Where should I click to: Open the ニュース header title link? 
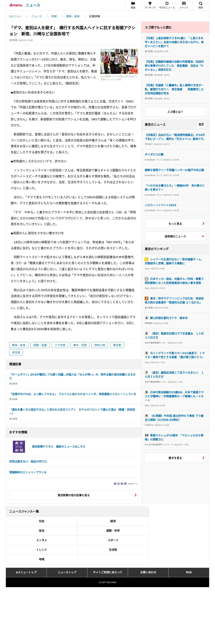(x=33, y=5)
